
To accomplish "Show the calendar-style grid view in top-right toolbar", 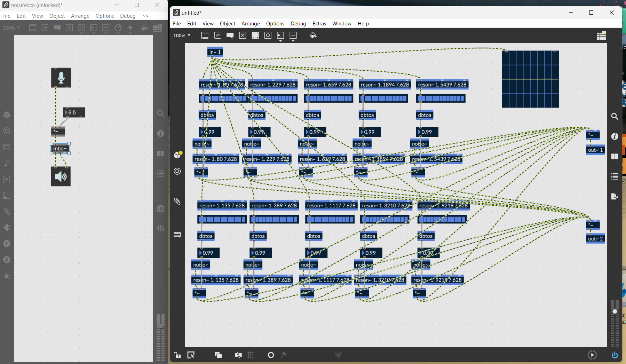I will pyautogui.click(x=601, y=35).
